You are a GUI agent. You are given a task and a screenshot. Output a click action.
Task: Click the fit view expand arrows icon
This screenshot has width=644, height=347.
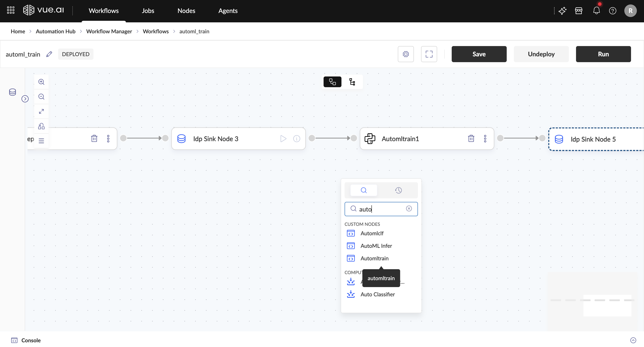(x=41, y=111)
